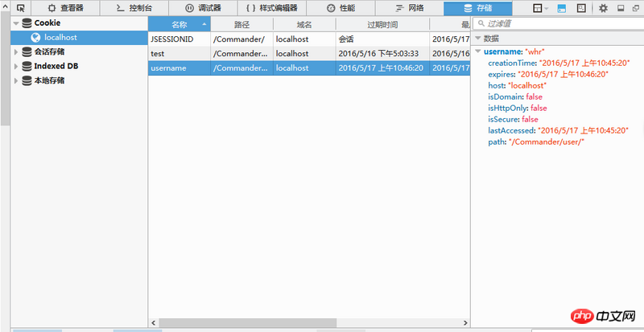Select the username cookie name cell
Viewport: 644px width, 332px height.
tap(180, 68)
